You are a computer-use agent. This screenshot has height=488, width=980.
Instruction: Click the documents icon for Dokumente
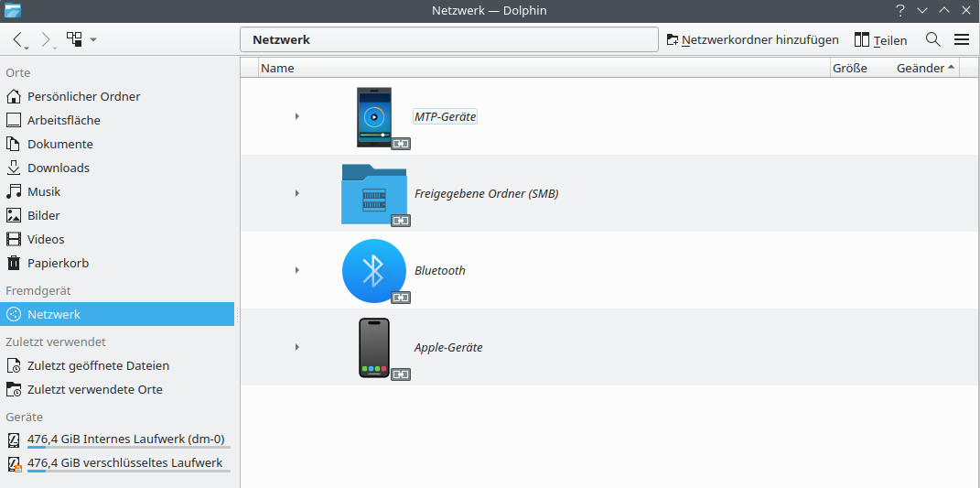click(14, 144)
